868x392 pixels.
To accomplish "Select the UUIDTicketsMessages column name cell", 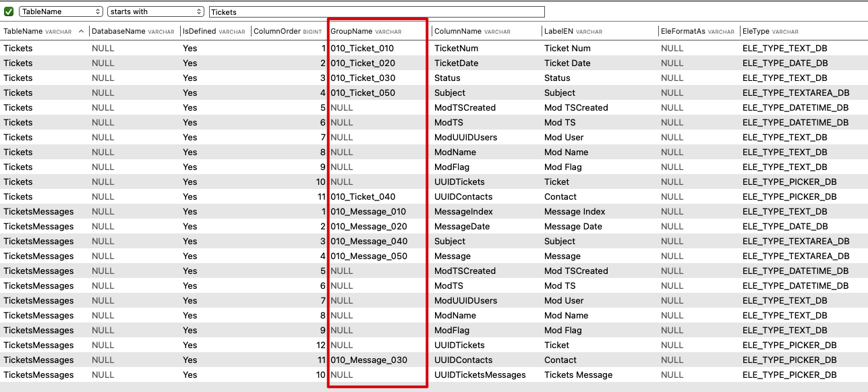I will (480, 375).
